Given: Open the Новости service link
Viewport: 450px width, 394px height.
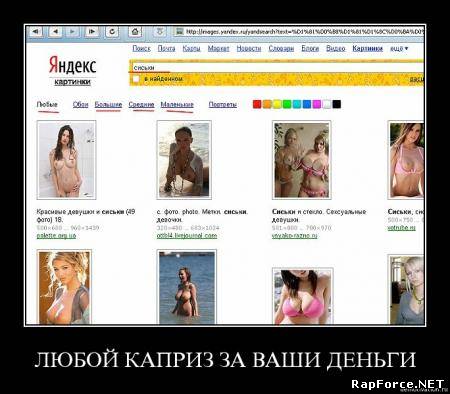Looking at the screenshot, I should click(x=249, y=49).
